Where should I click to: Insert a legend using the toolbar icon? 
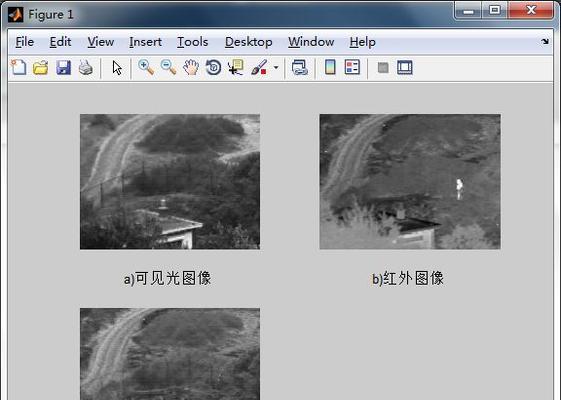coord(352,67)
